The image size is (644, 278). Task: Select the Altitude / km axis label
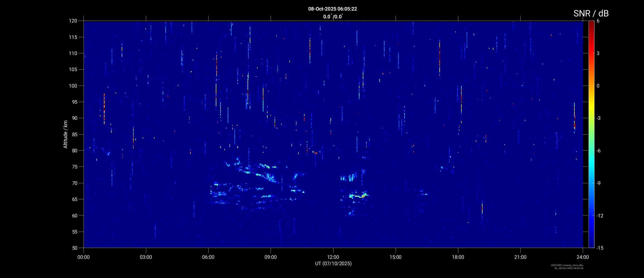tap(65, 134)
